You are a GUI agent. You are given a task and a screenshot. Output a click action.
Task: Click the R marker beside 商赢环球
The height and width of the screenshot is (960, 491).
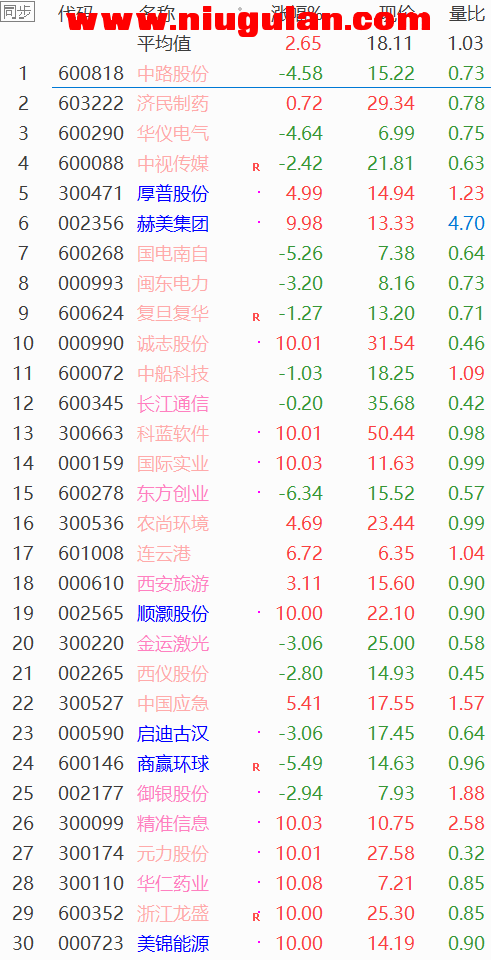click(x=257, y=767)
